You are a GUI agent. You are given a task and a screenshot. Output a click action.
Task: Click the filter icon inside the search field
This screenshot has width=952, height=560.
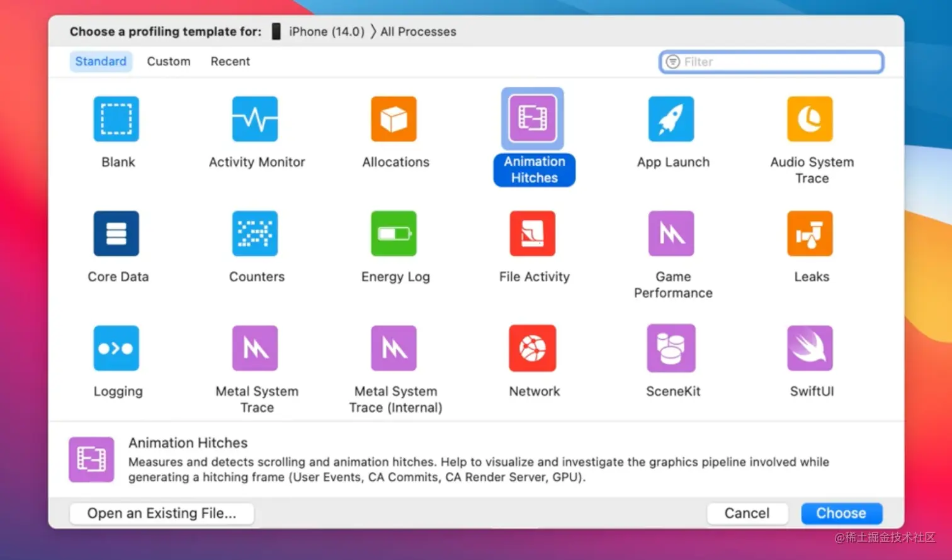tap(673, 62)
